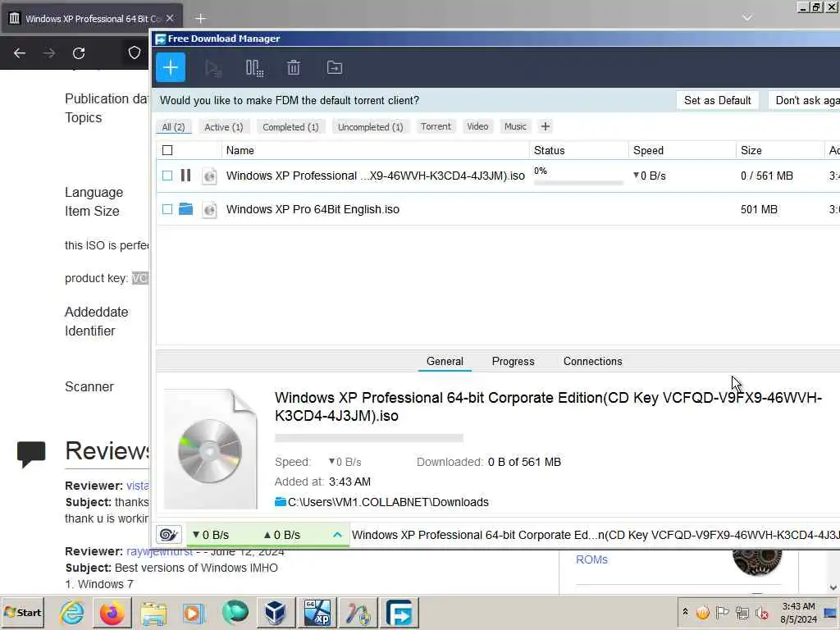The image size is (840, 630).
Task: Show hidden system tray icons
Action: pos(685,611)
